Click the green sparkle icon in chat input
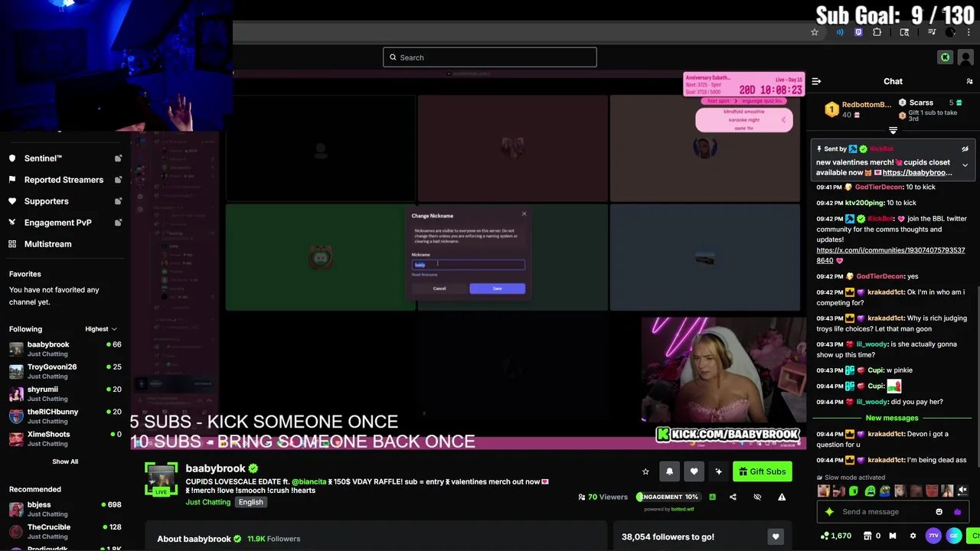Image resolution: width=980 pixels, height=551 pixels. coord(829,512)
